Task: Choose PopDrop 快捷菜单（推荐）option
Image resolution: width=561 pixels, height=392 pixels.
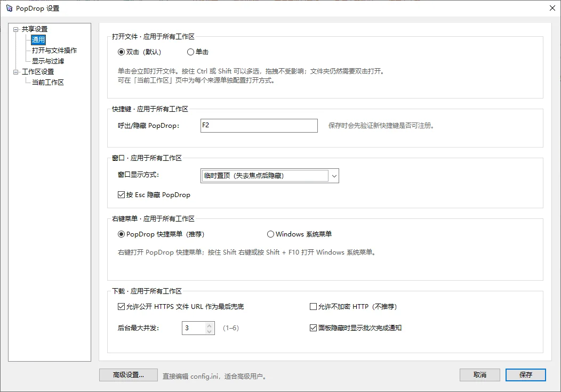Action: click(x=161, y=234)
